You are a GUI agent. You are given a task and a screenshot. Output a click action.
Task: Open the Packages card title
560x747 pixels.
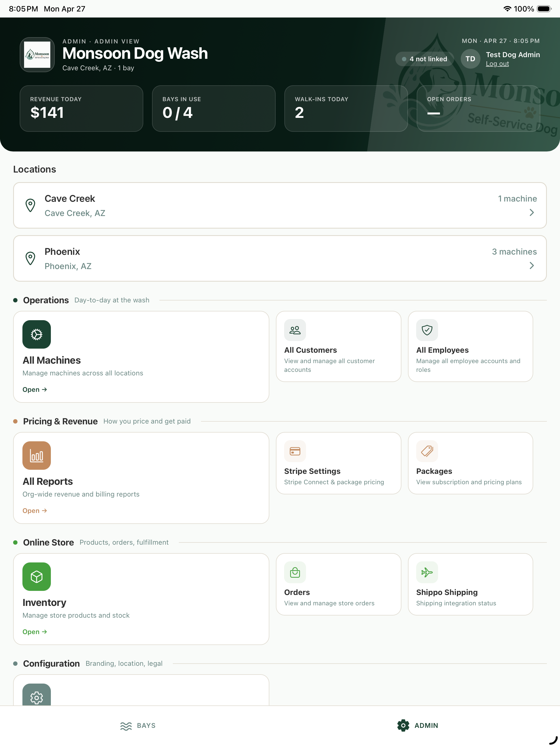[434, 471]
